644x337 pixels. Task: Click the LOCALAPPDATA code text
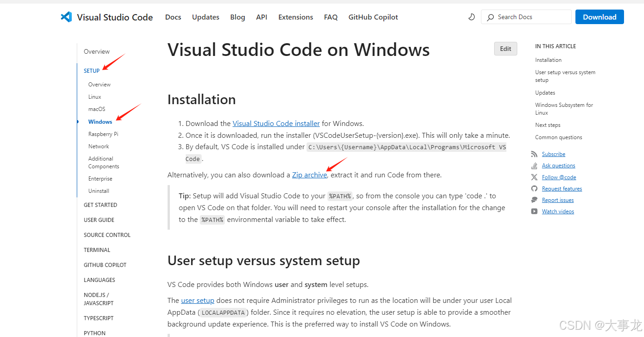[x=223, y=313]
